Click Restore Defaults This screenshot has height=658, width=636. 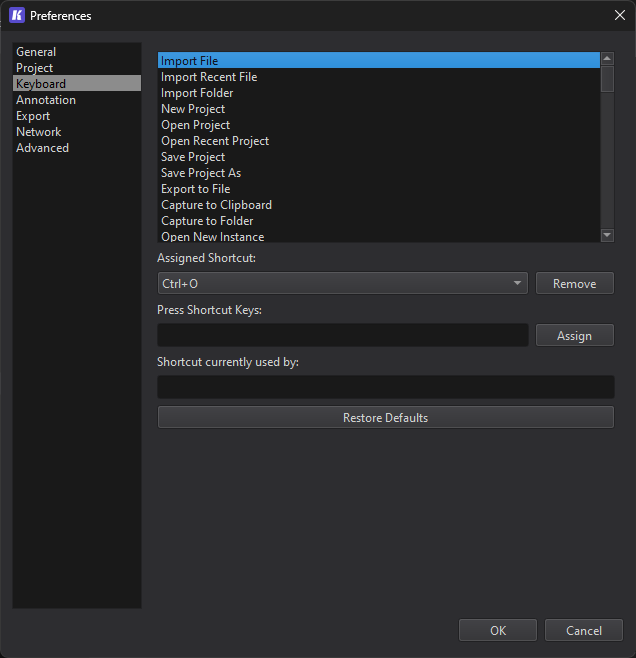[385, 418]
